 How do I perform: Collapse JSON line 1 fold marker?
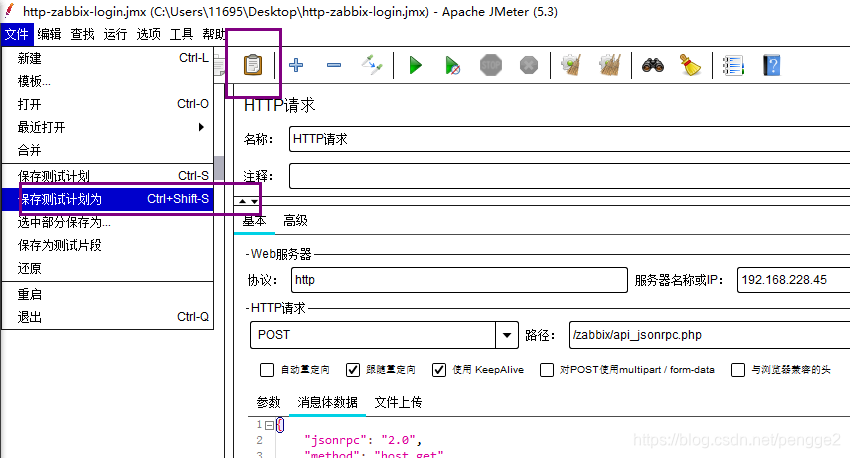269,425
